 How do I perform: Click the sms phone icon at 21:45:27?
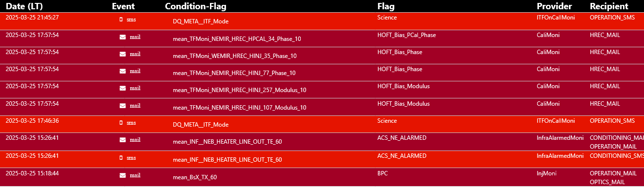pos(122,19)
